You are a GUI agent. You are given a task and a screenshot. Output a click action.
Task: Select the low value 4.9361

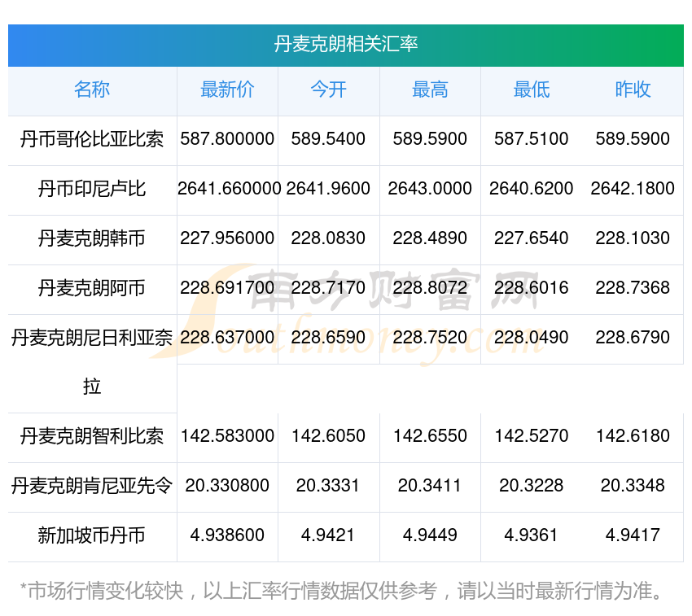click(x=532, y=535)
